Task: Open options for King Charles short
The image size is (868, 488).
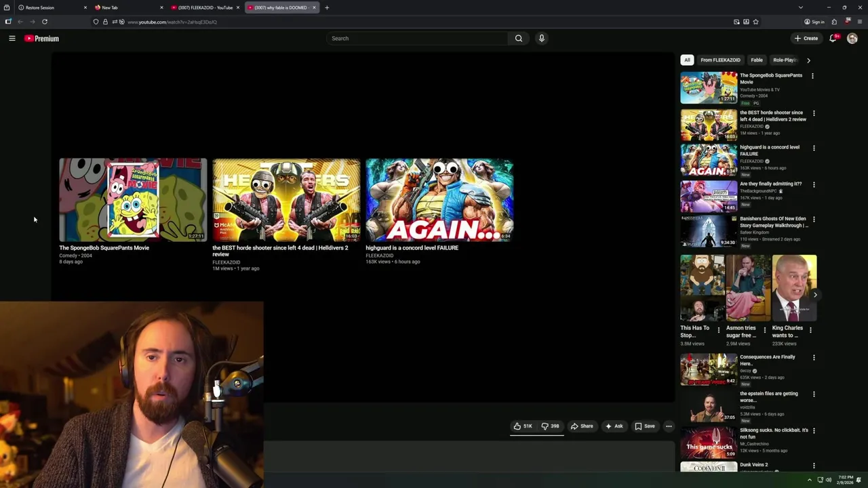Action: (x=810, y=330)
